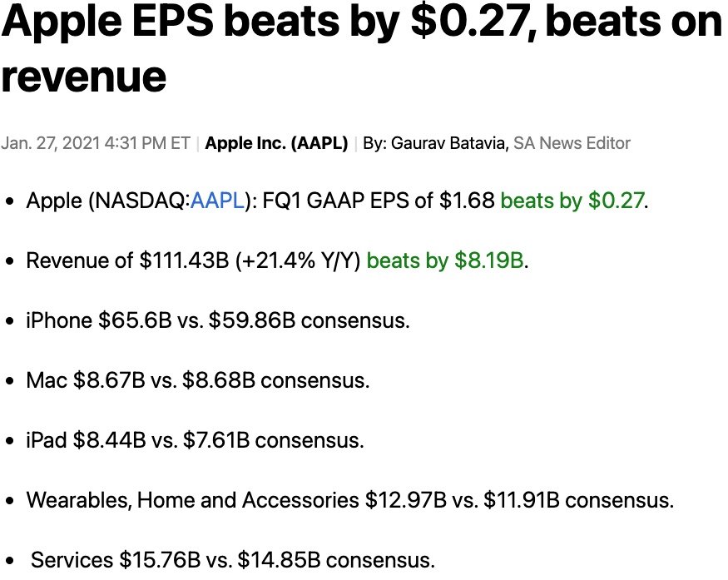The width and height of the screenshot is (728, 580).
Task: Click the $111.43B revenue figure
Action: pyautogui.click(x=184, y=260)
